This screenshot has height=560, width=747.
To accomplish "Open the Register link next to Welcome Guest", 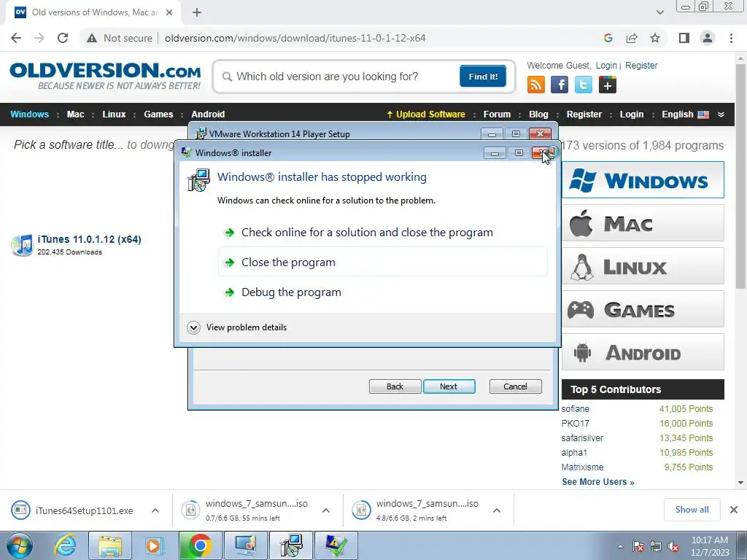I will pos(641,66).
